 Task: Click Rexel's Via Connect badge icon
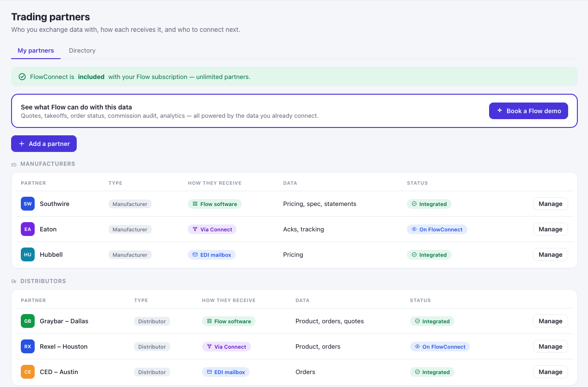click(209, 346)
